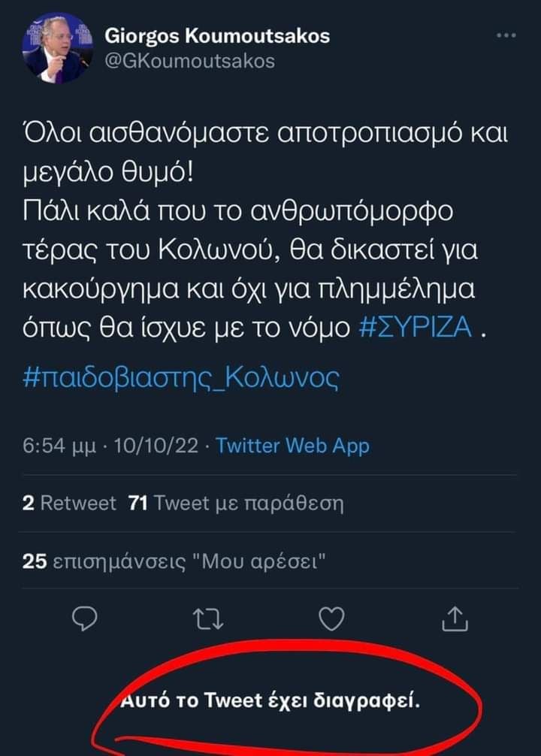Tap the retweet arrows icon

click(208, 619)
